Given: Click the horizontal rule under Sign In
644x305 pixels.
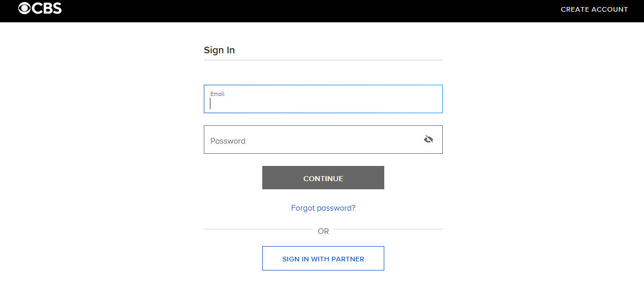Looking at the screenshot, I should [323, 60].
